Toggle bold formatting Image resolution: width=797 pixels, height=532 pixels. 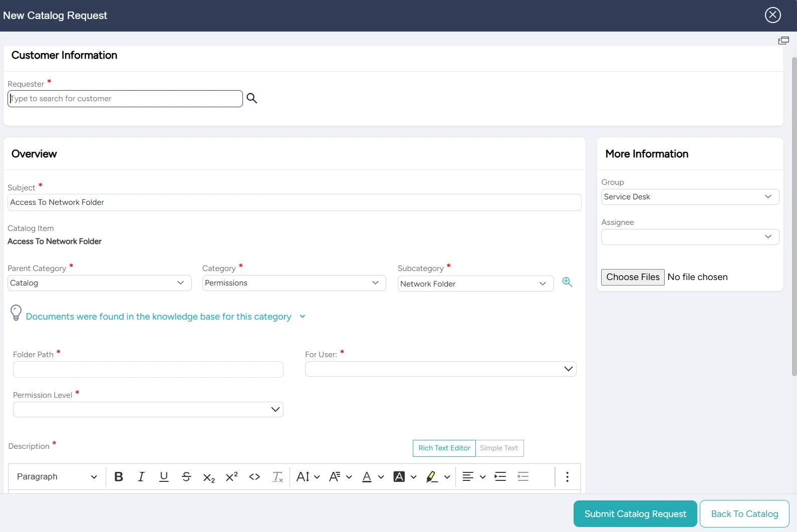click(119, 477)
